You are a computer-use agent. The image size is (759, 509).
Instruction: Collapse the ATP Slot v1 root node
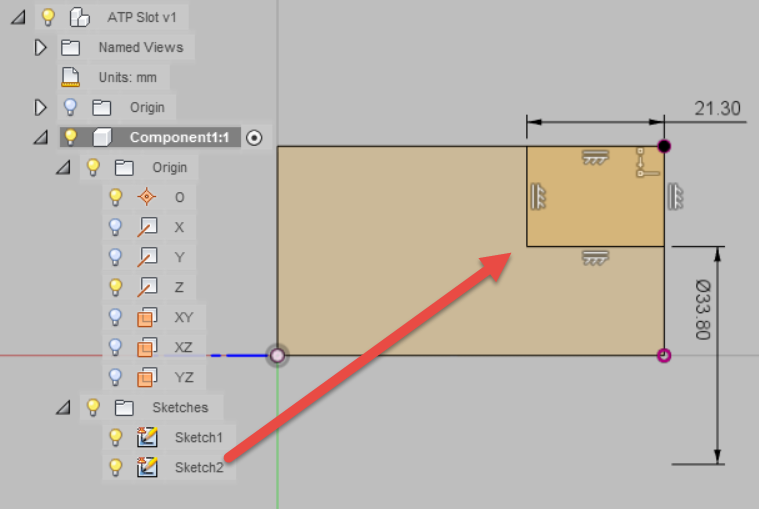pyautogui.click(x=19, y=18)
